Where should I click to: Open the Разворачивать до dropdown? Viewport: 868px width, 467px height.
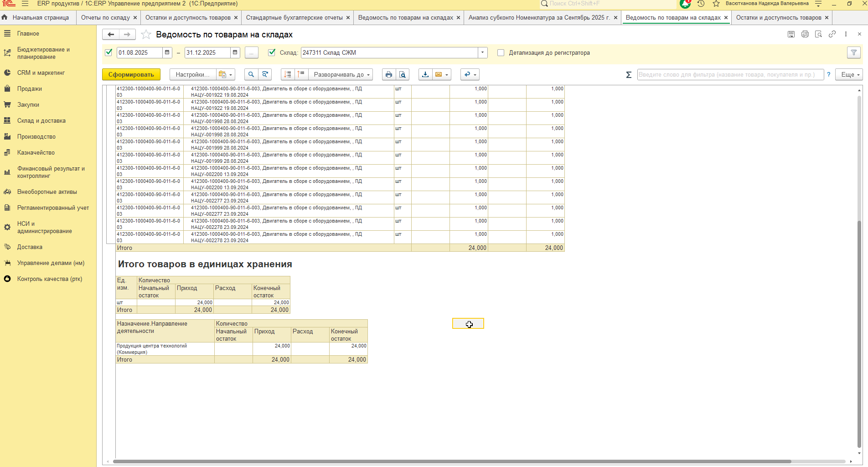click(x=341, y=75)
